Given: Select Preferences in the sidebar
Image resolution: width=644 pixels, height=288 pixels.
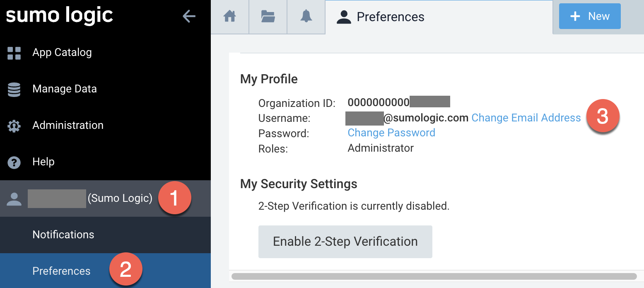Looking at the screenshot, I should [61, 271].
